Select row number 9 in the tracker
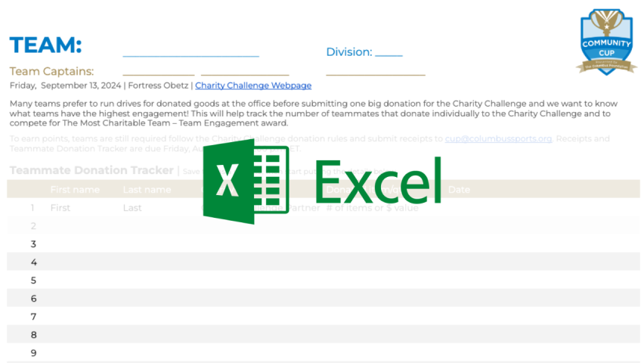Image resolution: width=644 pixels, height=363 pixels. [34, 352]
